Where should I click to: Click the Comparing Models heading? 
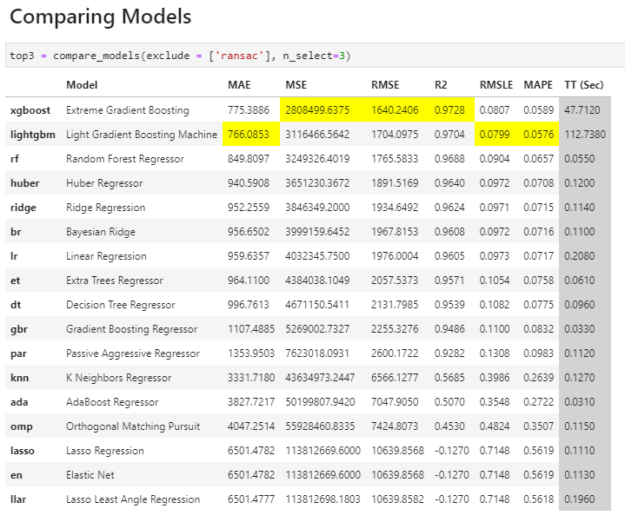[x=100, y=17]
